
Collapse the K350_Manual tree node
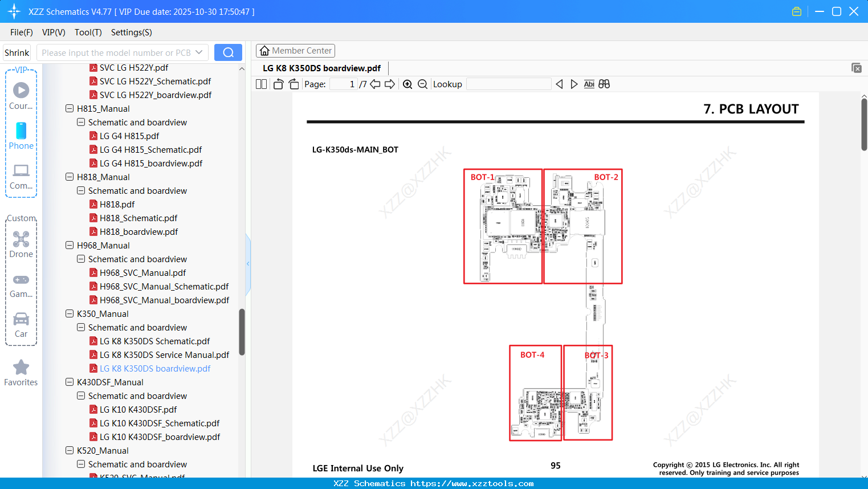click(70, 313)
